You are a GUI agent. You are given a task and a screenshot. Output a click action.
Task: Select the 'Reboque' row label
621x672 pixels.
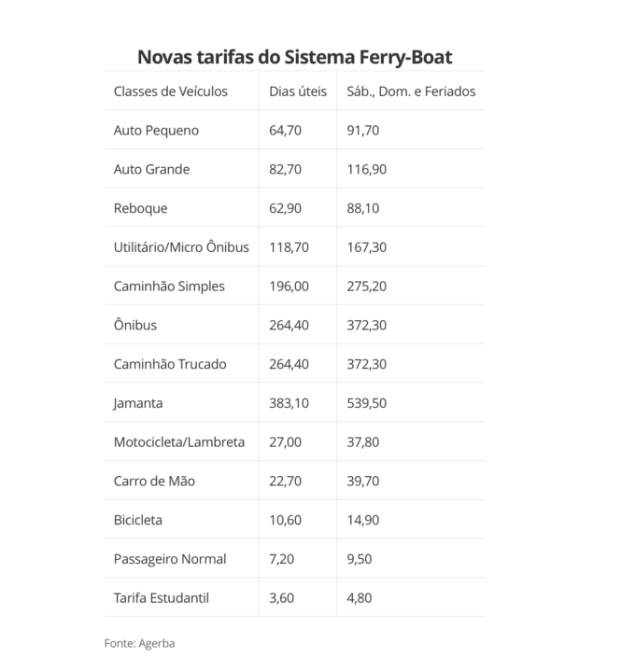pos(141,208)
